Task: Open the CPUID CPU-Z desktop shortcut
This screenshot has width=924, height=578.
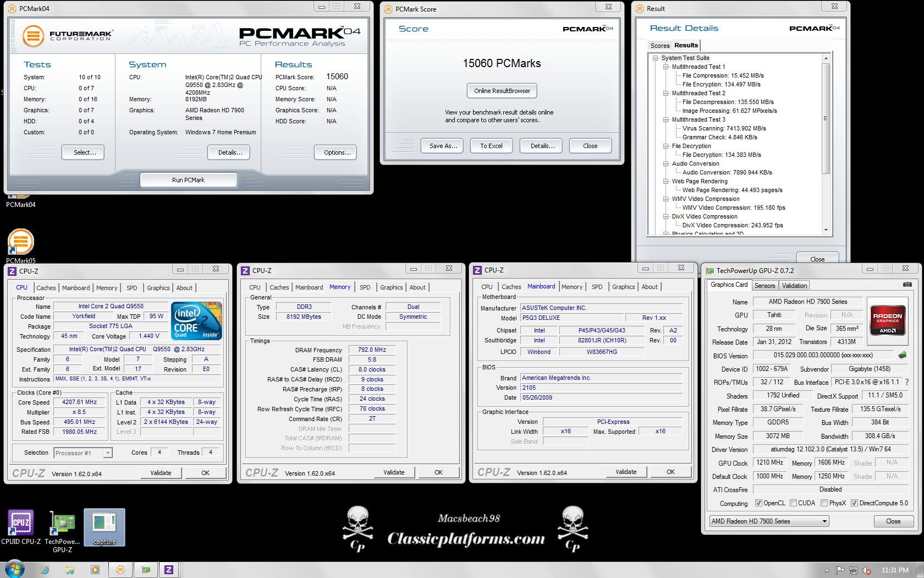Action: coord(21,527)
